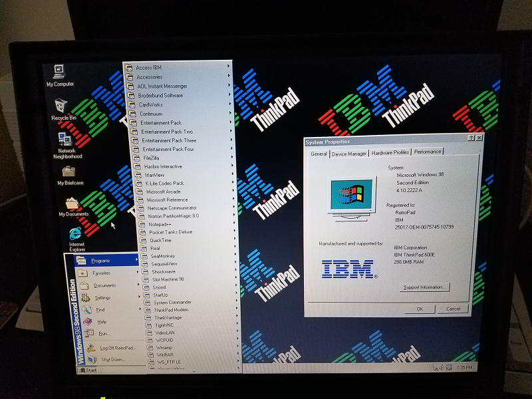Launch Internet Explorer desktop icon
This screenshot has height=399, width=532.
(x=76, y=239)
